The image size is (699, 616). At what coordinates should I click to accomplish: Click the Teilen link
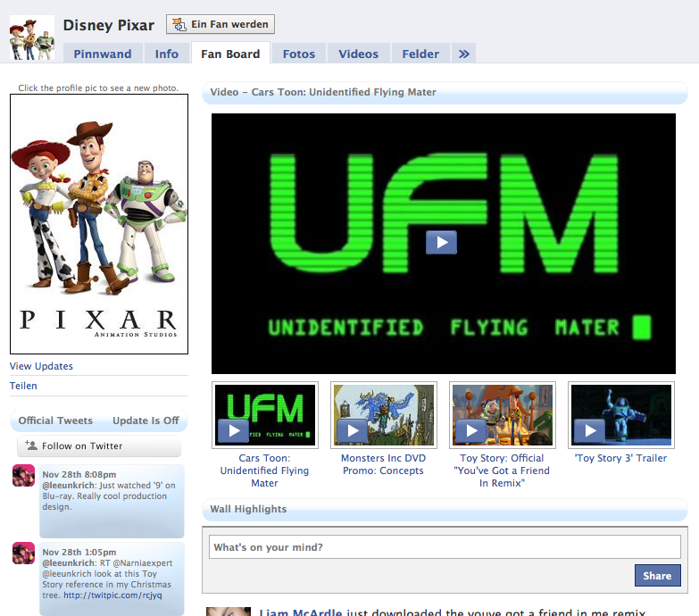(24, 386)
